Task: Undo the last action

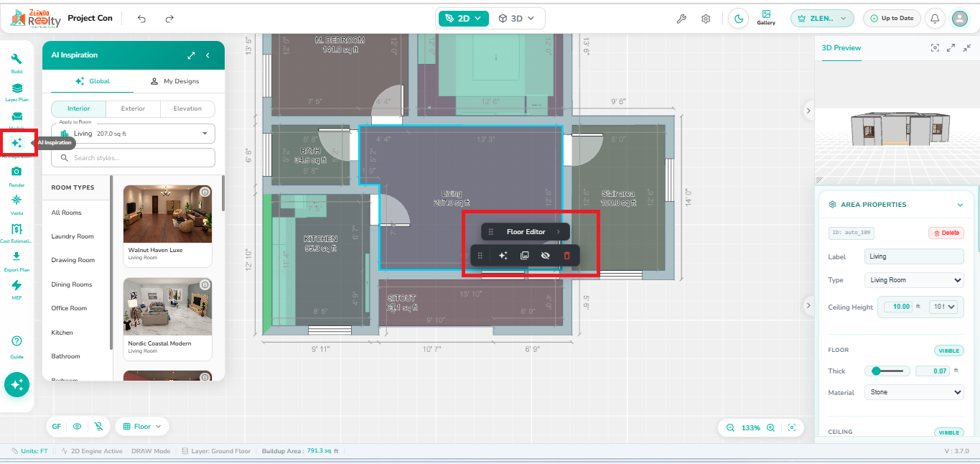Action: [141, 19]
